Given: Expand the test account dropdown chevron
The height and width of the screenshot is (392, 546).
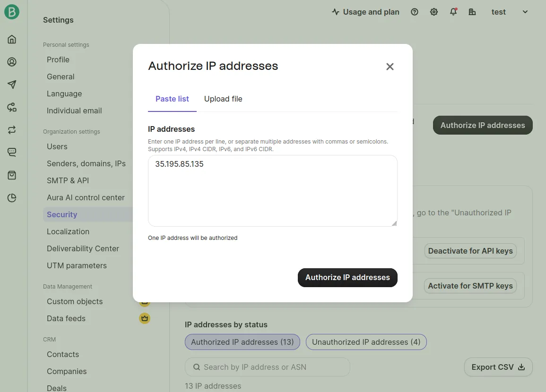Looking at the screenshot, I should click(525, 12).
